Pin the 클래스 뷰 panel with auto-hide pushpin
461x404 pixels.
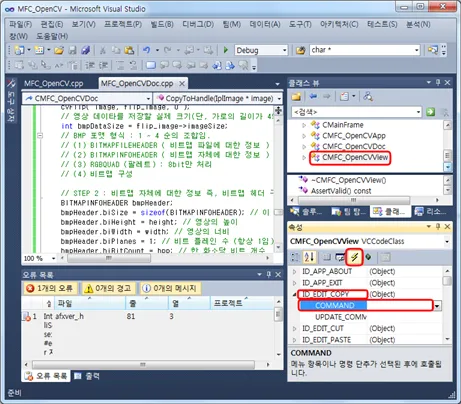click(x=438, y=82)
